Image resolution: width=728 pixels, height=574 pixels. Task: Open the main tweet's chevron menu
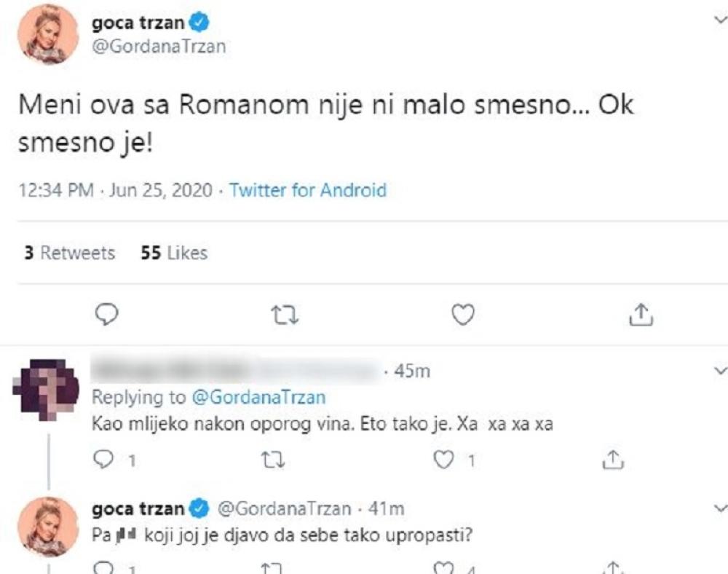point(719,22)
